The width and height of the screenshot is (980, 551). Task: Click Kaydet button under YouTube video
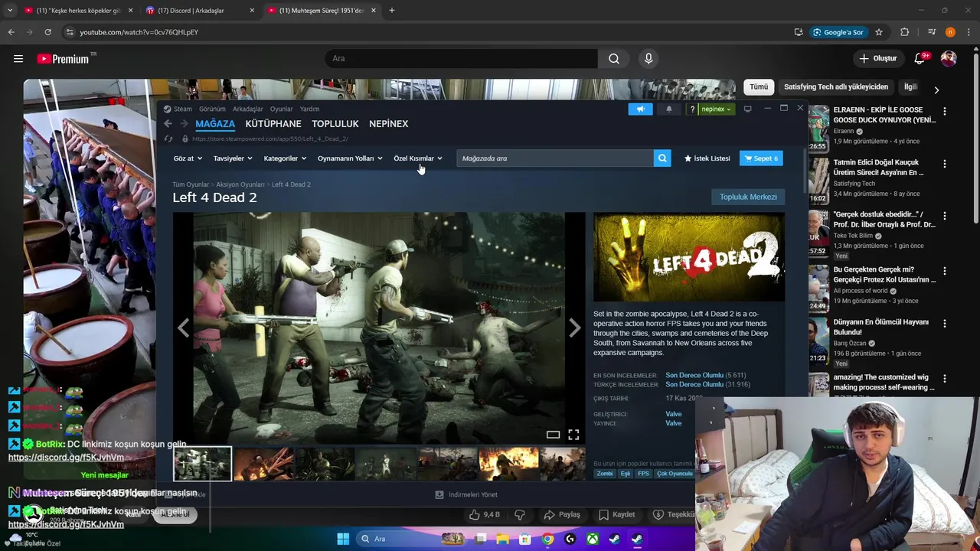coord(617,514)
